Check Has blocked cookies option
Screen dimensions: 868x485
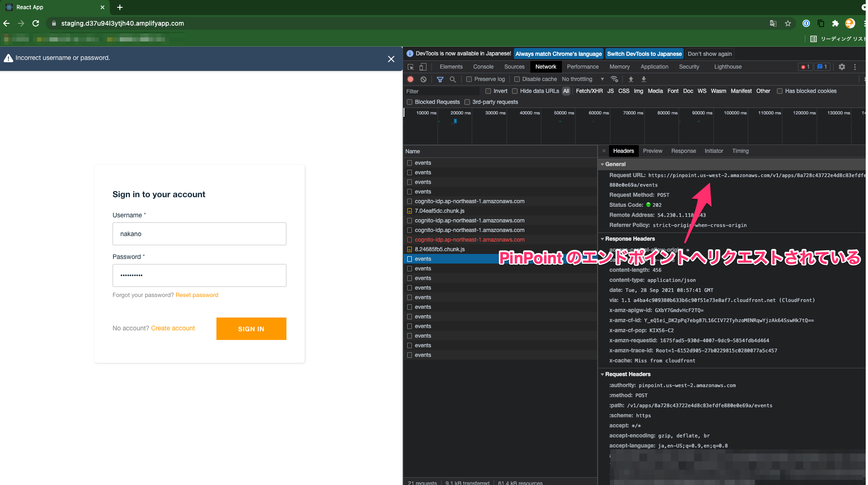pos(780,91)
